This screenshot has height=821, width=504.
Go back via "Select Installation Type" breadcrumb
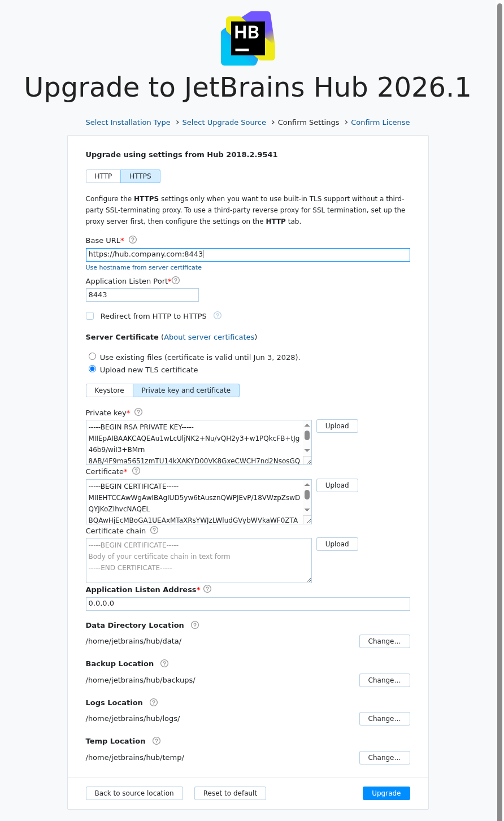(x=128, y=122)
